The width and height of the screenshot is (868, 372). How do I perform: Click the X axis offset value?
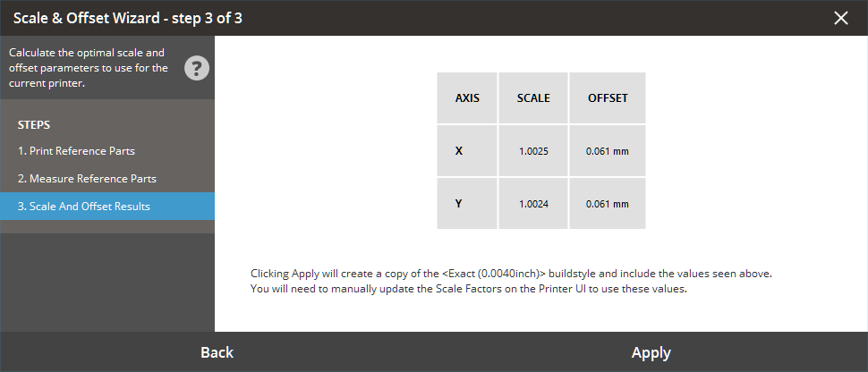tap(608, 151)
